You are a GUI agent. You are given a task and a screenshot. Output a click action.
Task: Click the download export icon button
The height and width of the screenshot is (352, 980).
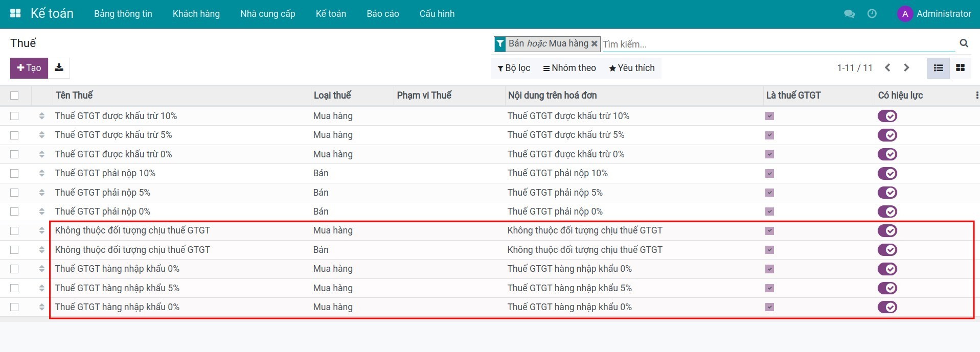(x=59, y=68)
